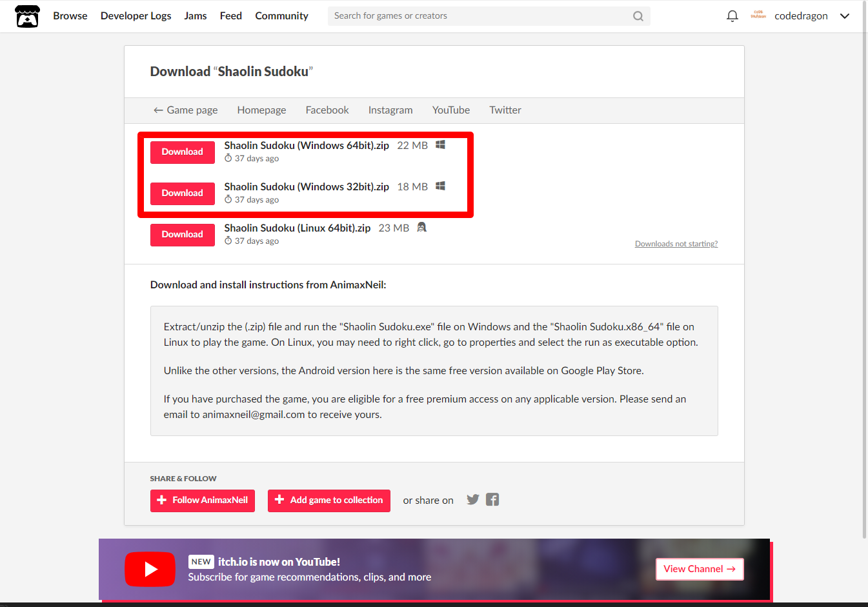868x607 pixels.
Task: Click Windows icon beside the 32bit file
Action: pyautogui.click(x=440, y=186)
